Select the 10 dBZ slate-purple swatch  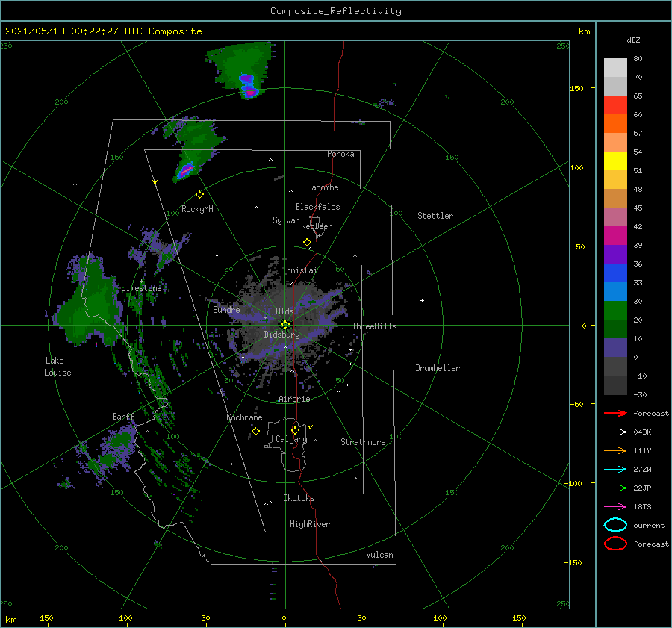[615, 348]
